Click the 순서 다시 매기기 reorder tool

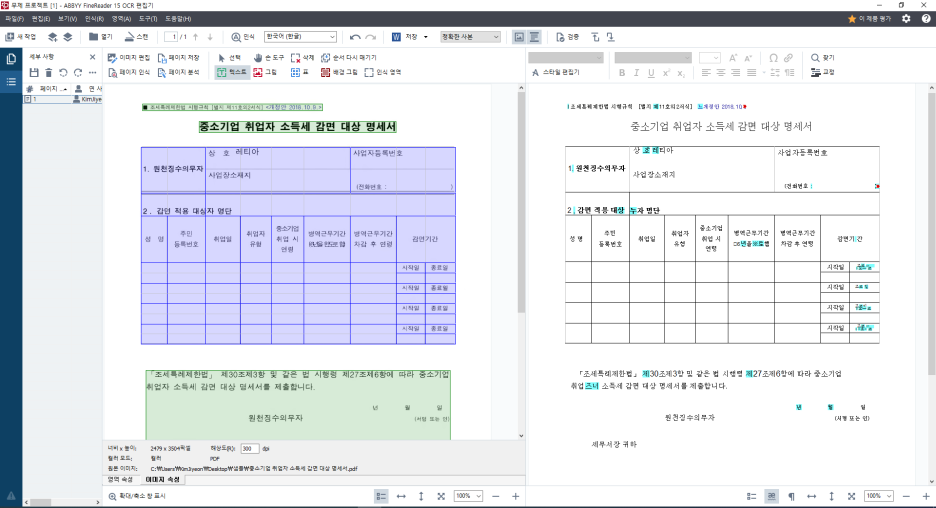349,58
